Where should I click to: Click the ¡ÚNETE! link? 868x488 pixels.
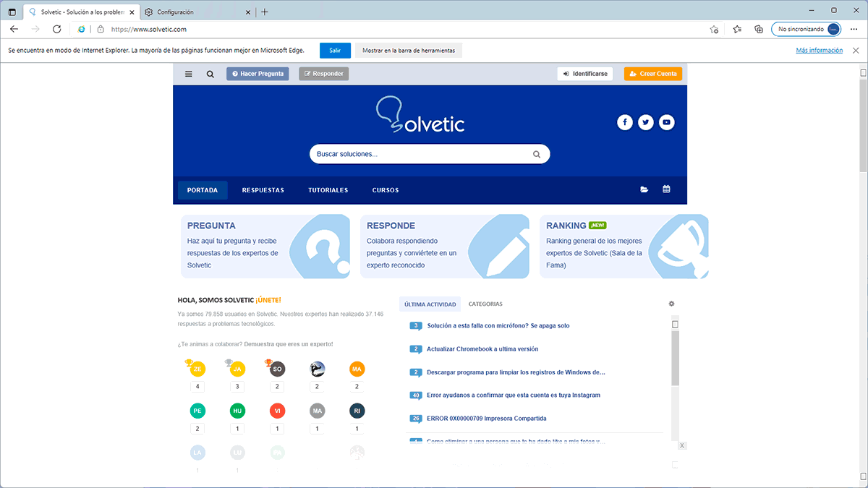(x=268, y=300)
